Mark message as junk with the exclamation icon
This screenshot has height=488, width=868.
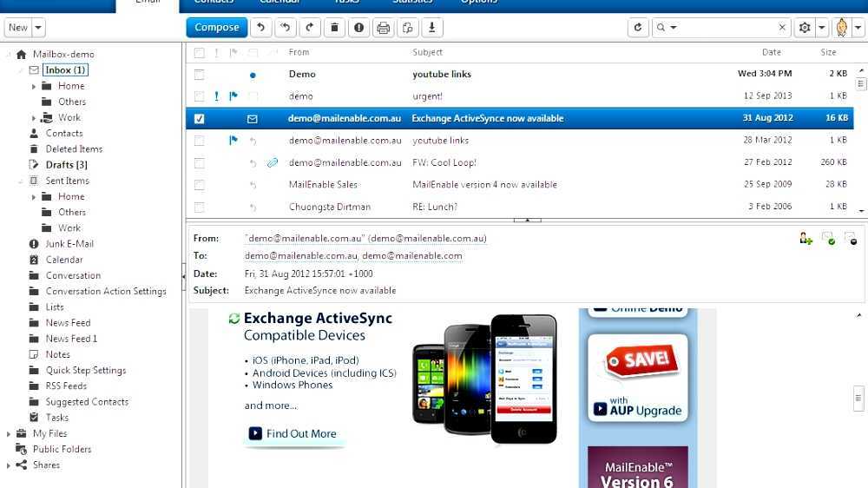(358, 27)
